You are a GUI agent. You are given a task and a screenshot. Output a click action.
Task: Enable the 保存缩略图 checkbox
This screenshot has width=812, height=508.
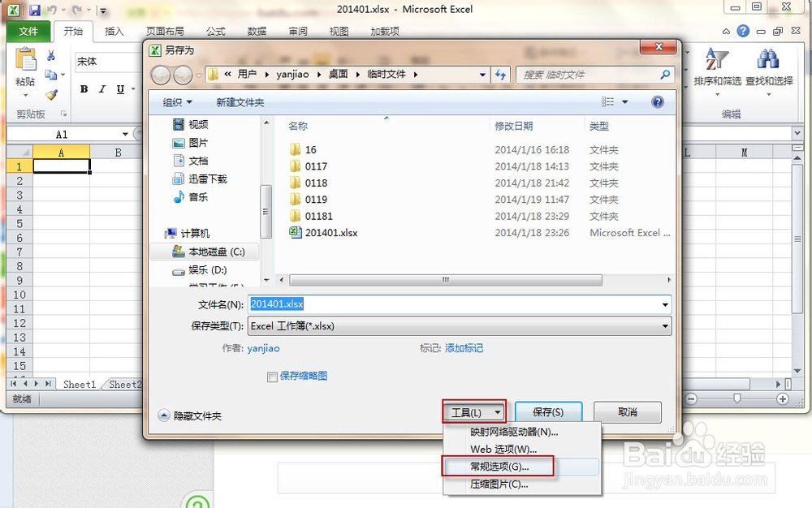pyautogui.click(x=272, y=376)
